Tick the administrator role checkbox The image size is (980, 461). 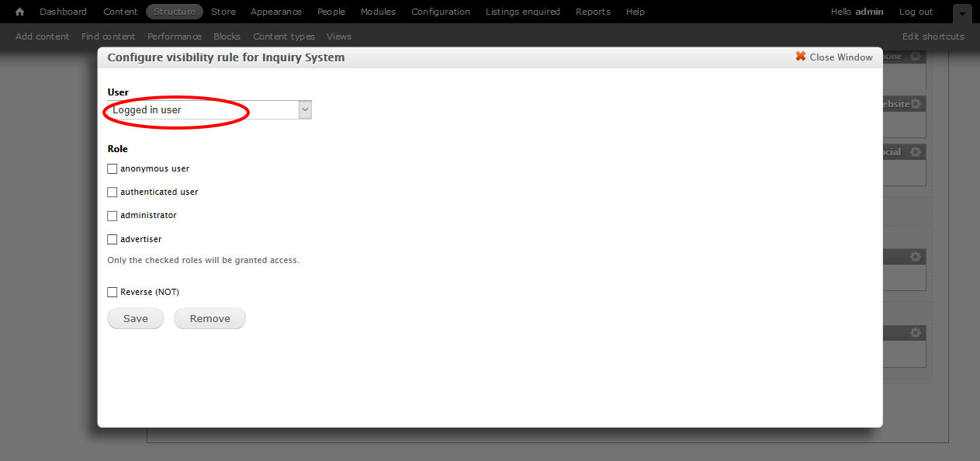pyautogui.click(x=113, y=216)
